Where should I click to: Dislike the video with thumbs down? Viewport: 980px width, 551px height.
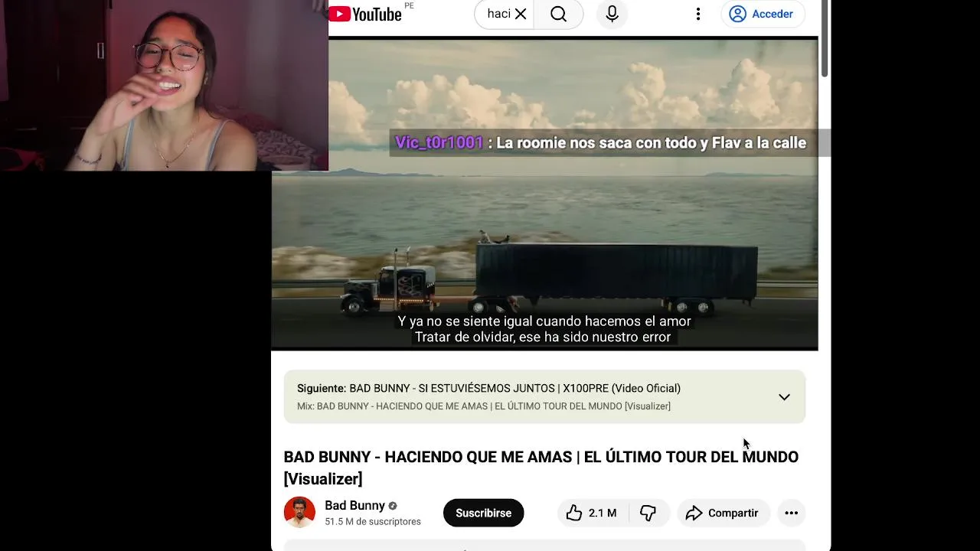tap(648, 513)
